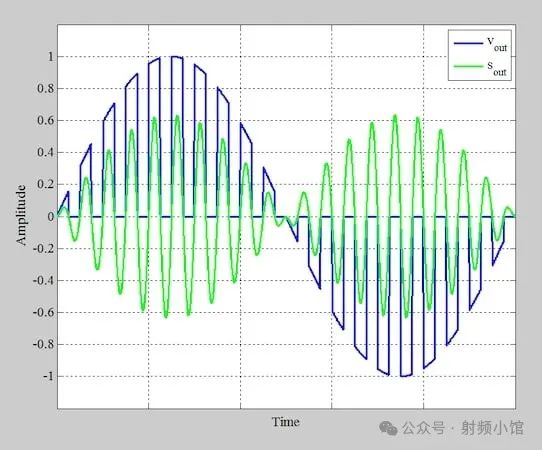Select the Vout legend label
The width and height of the screenshot is (542, 450).
tap(497, 45)
